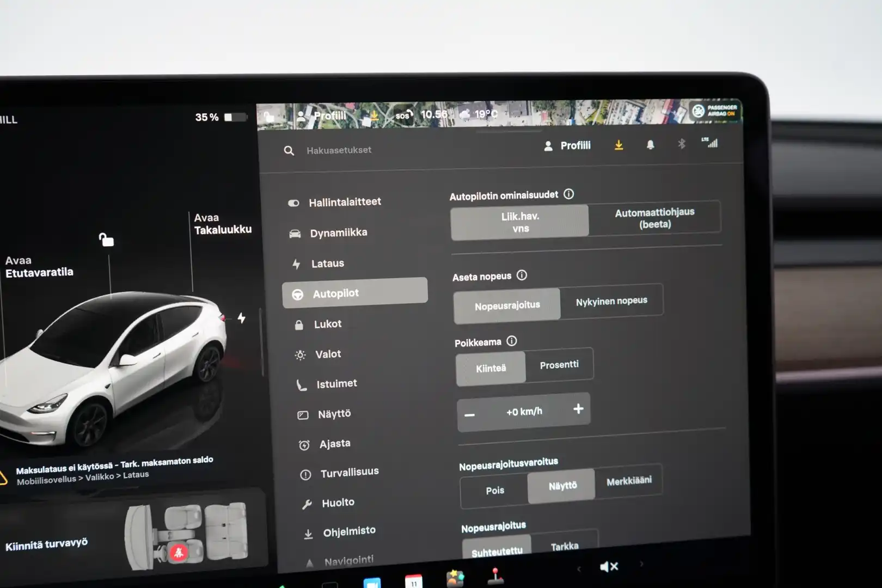
Task: Select Tarkka speed limit option
Action: click(565, 546)
